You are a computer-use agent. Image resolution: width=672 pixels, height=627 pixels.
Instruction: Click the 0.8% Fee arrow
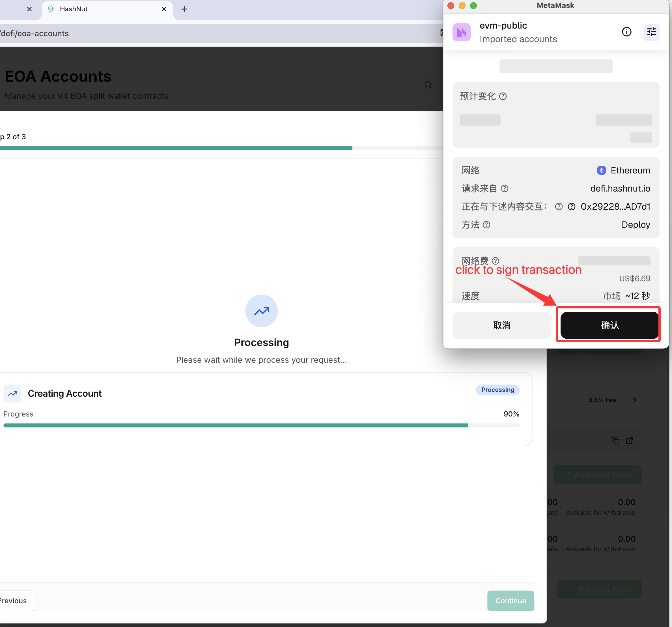(634, 400)
